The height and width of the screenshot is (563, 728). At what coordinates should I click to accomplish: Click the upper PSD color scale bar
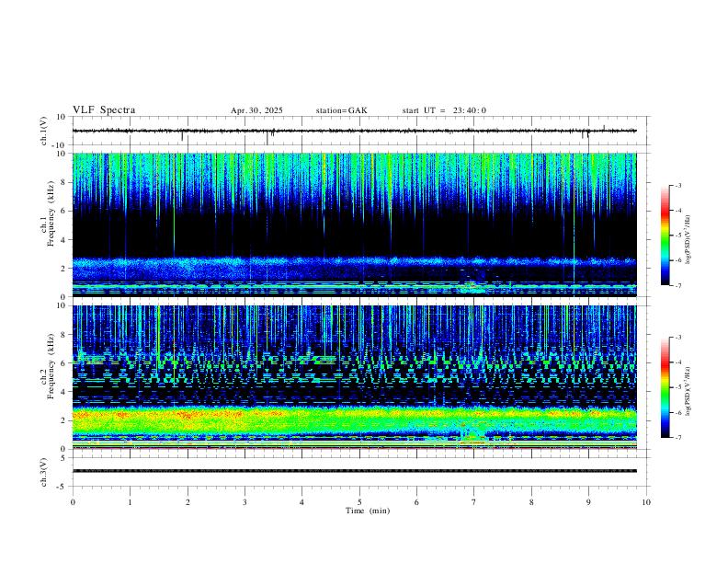pos(665,236)
